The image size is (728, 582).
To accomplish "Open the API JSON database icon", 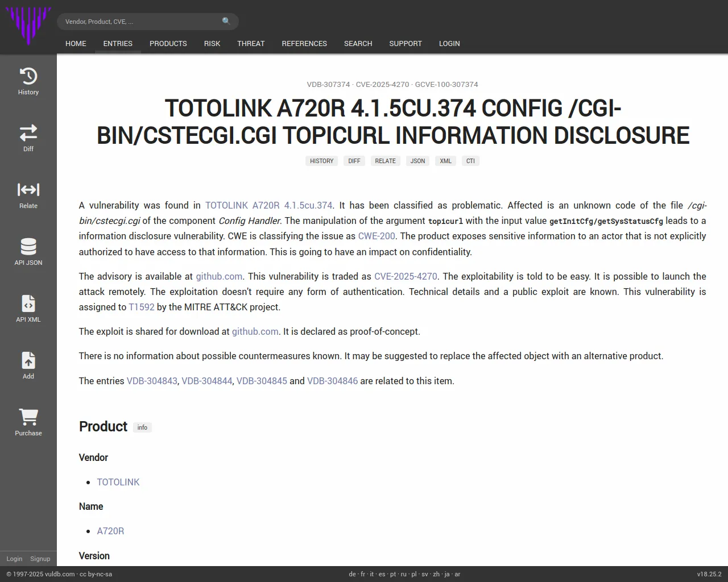I will pos(28,252).
